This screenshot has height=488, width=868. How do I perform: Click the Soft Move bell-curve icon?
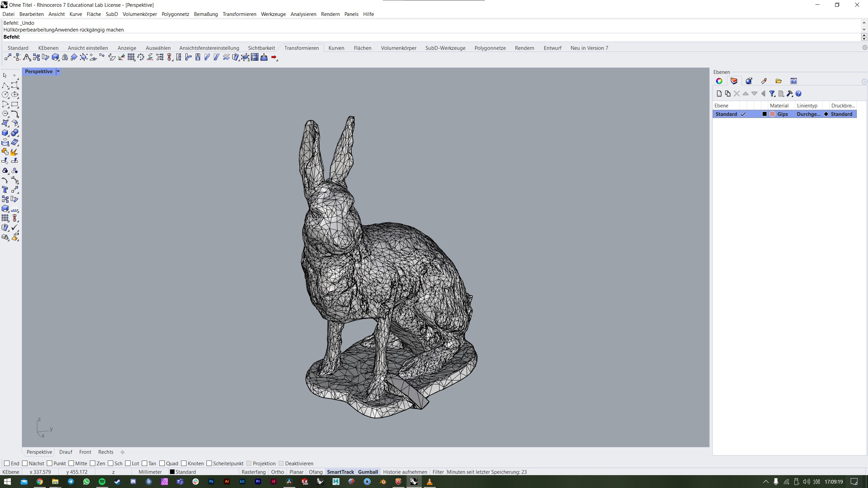point(27,57)
